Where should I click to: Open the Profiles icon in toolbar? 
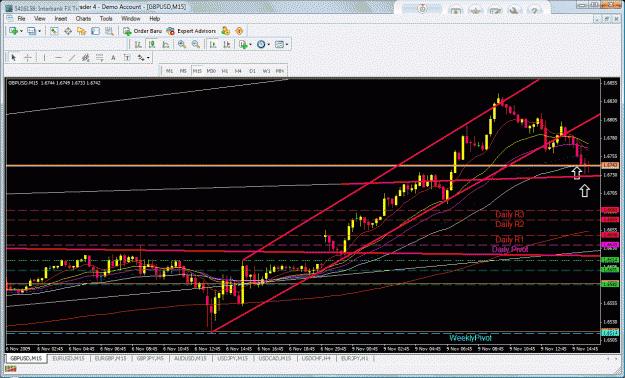[31, 31]
